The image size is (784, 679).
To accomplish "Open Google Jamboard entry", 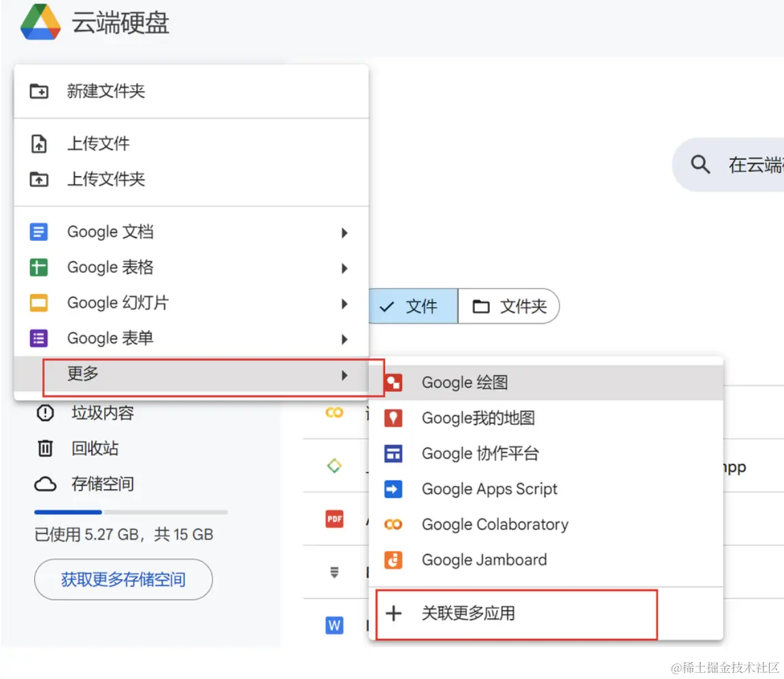I will (546, 560).
